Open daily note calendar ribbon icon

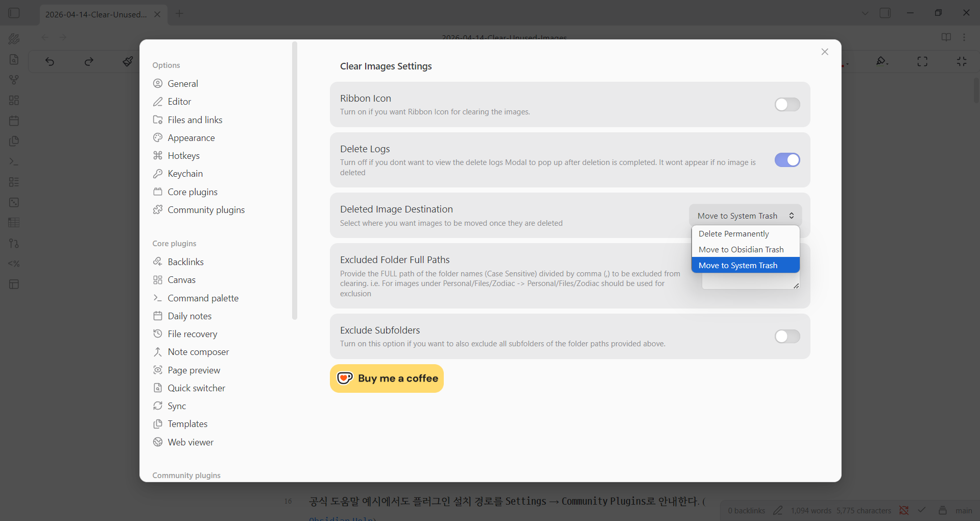pos(14,121)
